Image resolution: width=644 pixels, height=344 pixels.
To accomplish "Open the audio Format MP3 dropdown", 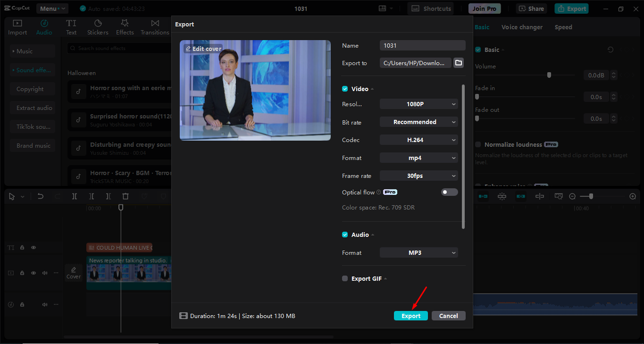I will [x=419, y=253].
